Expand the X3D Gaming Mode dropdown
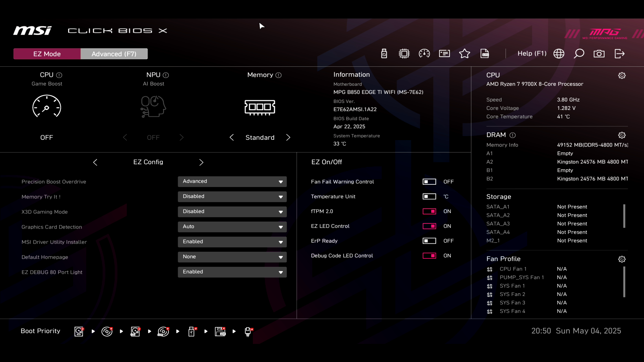 click(232, 212)
